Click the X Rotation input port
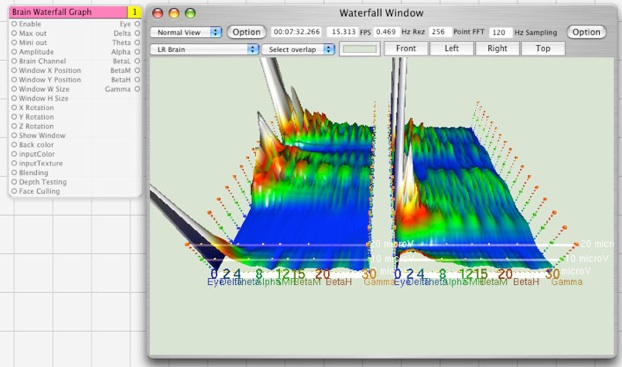 14,108
